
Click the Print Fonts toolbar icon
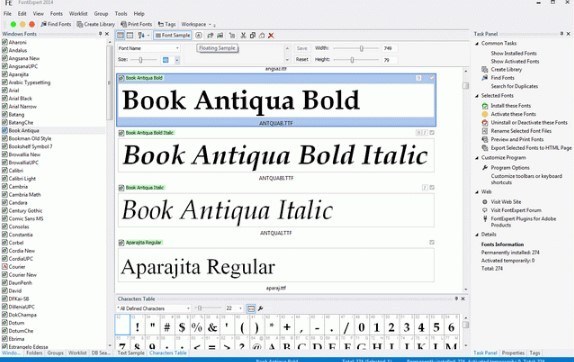coord(124,24)
